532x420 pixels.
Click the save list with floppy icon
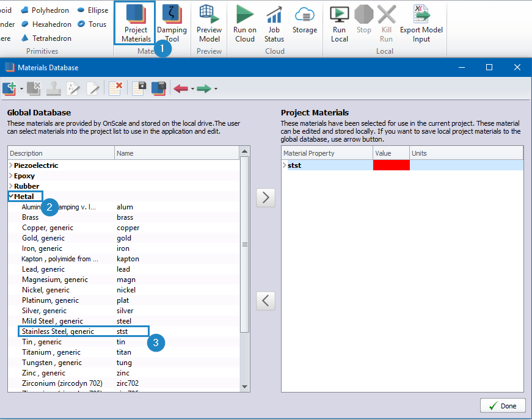coord(139,89)
